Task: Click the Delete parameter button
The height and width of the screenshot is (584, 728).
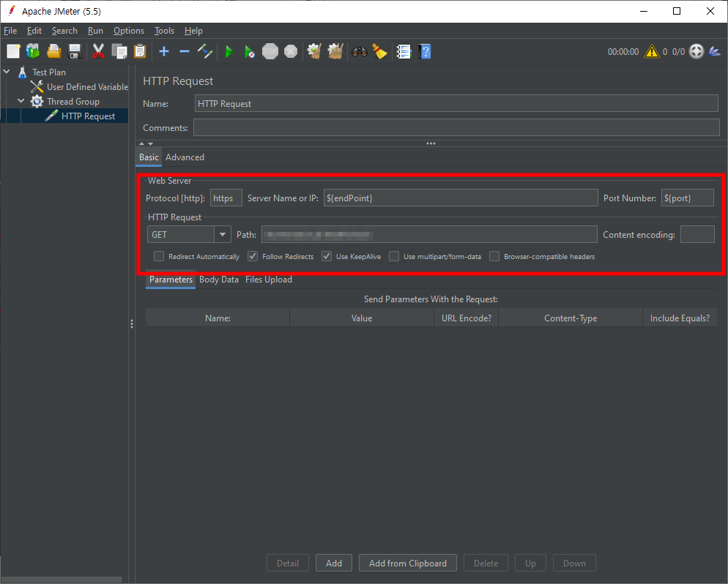Action: click(x=486, y=563)
